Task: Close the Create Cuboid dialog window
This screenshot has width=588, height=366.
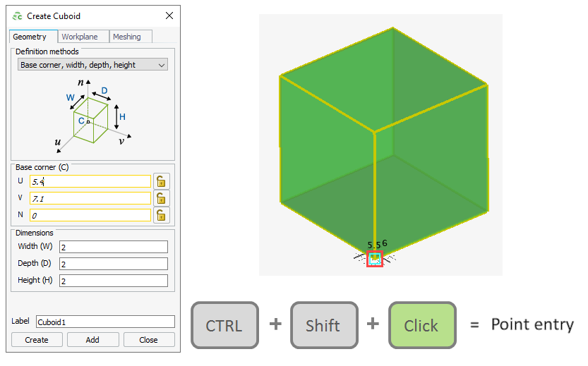Action: point(169,16)
